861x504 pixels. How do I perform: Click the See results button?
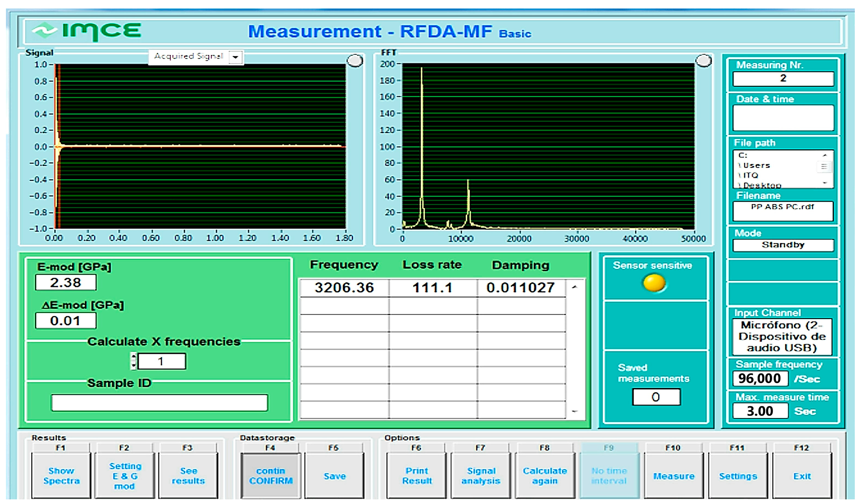coord(188,475)
